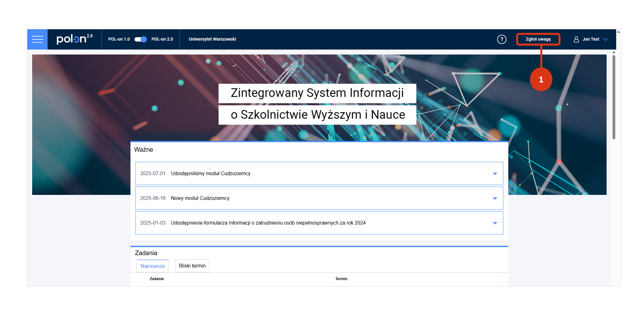The image size is (644, 330).
Task: Sort by the Termin column header
Action: (x=341, y=279)
